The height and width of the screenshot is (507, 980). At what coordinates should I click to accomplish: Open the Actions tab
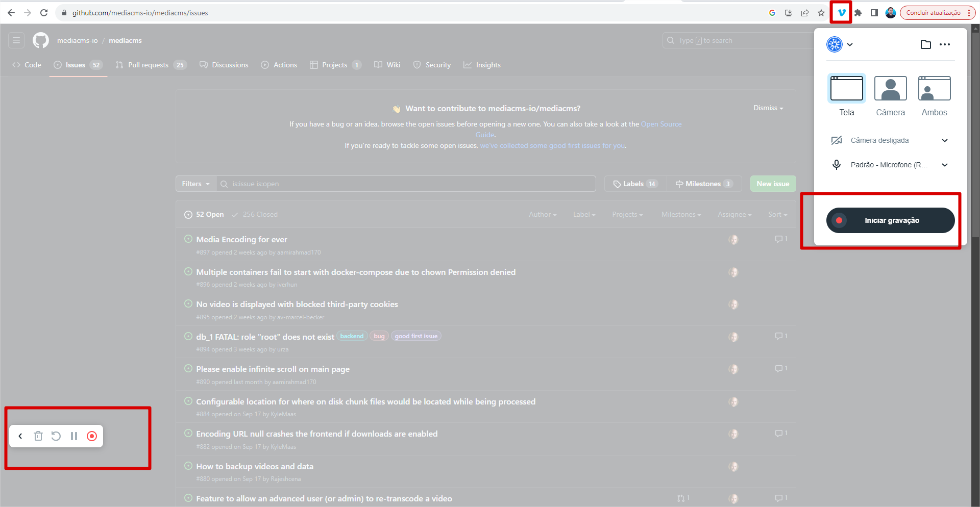pyautogui.click(x=284, y=65)
